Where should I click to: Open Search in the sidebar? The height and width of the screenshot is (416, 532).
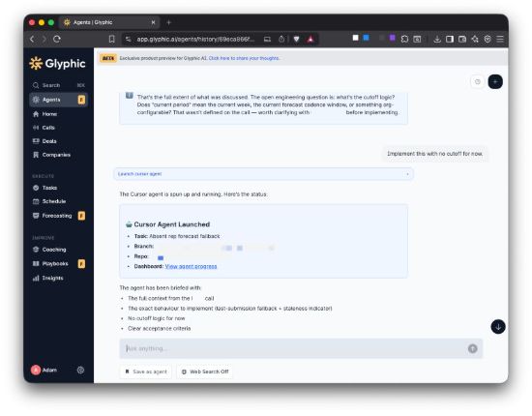click(58, 85)
